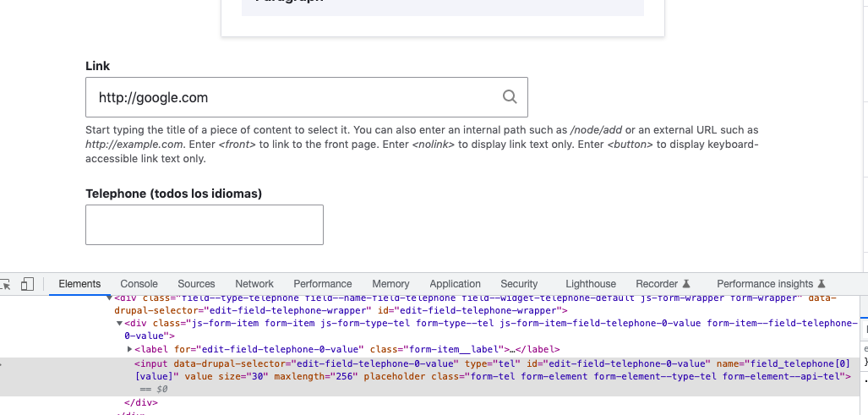The width and height of the screenshot is (868, 415).
Task: Click the flask icon beside Performance insights
Action: 821,284
